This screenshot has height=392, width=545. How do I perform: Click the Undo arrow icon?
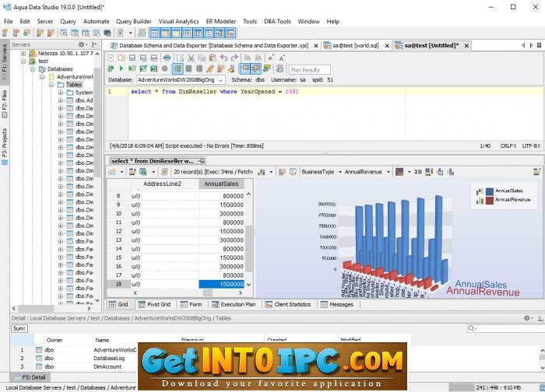click(224, 58)
